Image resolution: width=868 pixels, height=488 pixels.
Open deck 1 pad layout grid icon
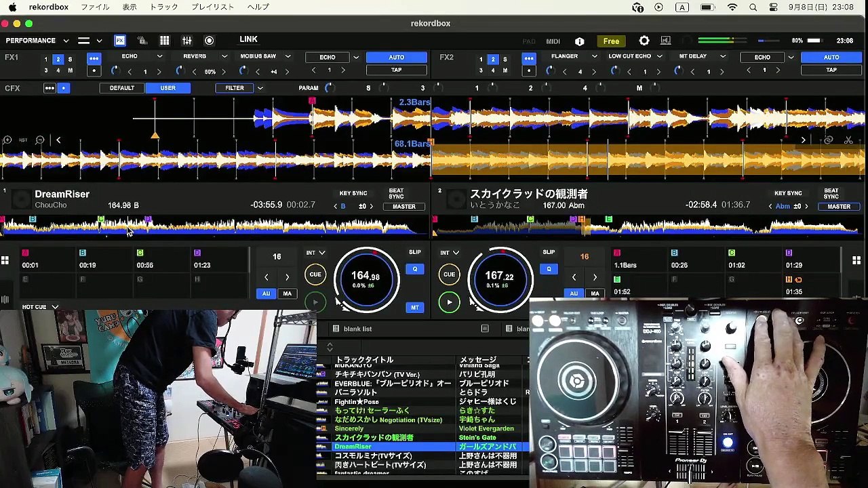(x=5, y=260)
